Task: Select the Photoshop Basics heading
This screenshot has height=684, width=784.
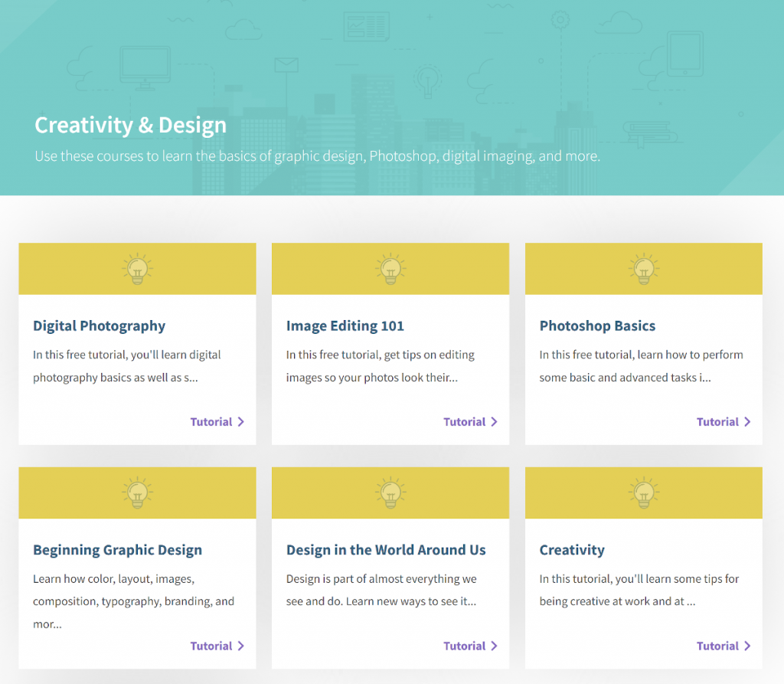Action: tap(597, 326)
